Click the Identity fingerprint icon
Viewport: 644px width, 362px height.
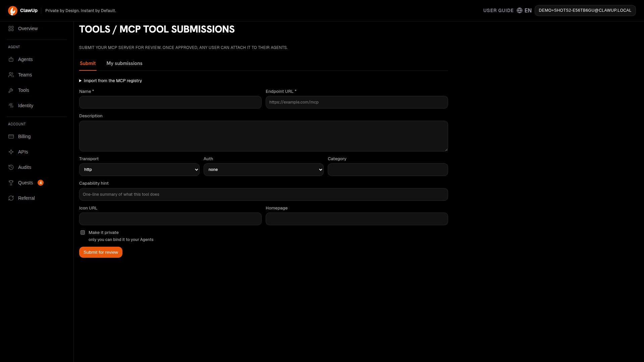(x=11, y=106)
